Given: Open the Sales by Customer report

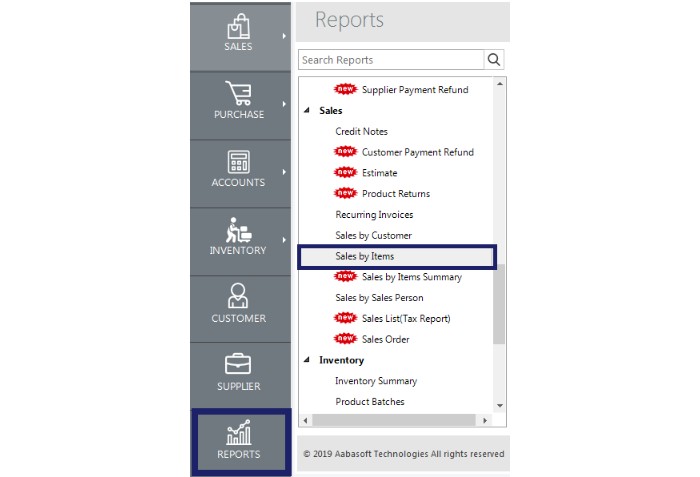Looking at the screenshot, I should coord(374,235).
